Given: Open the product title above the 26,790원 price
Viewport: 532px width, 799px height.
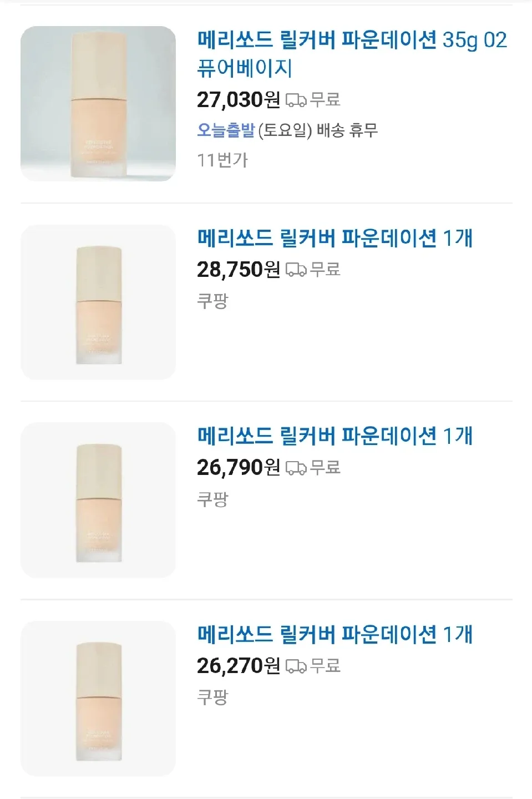Looking at the screenshot, I should (335, 436).
